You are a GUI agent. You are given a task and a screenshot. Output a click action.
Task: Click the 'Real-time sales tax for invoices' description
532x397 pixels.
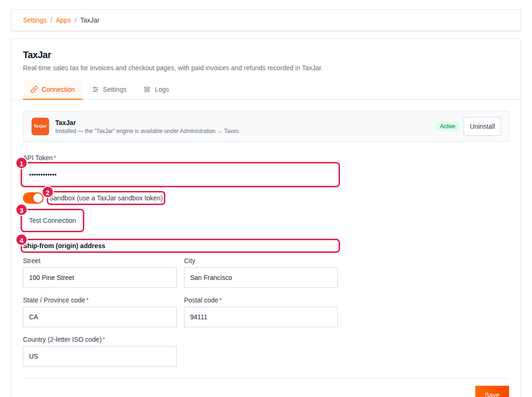tap(173, 68)
